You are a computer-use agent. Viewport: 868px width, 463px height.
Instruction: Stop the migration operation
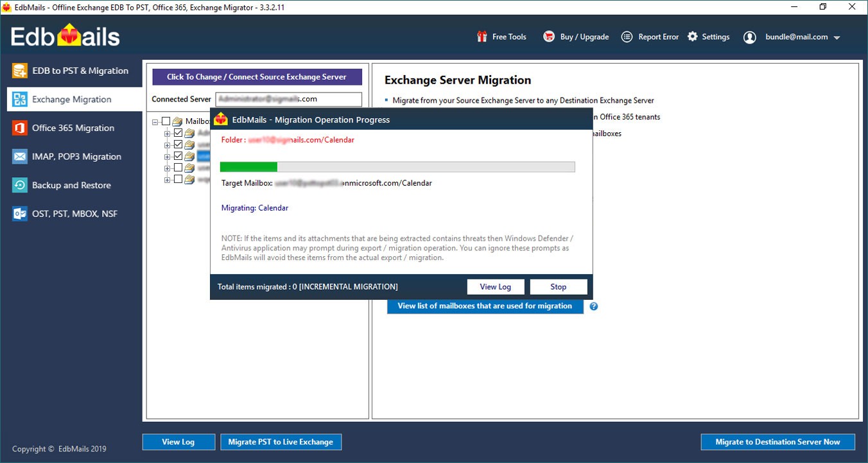coord(559,287)
